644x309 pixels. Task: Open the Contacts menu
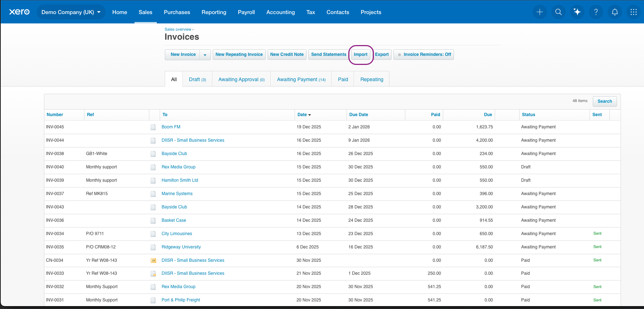pyautogui.click(x=338, y=12)
